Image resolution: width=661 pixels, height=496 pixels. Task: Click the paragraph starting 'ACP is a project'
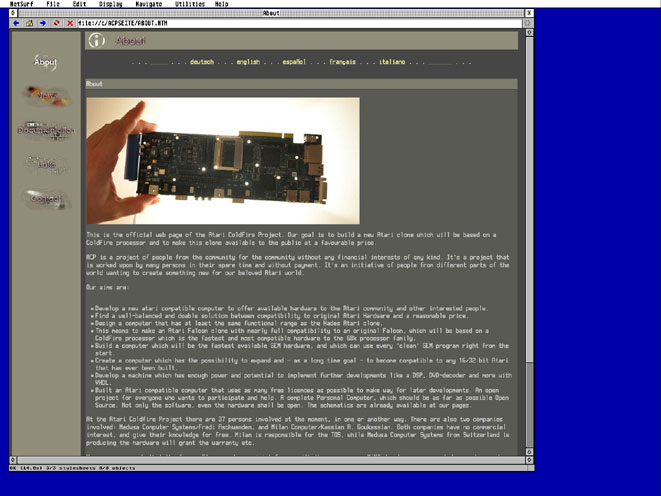298,265
